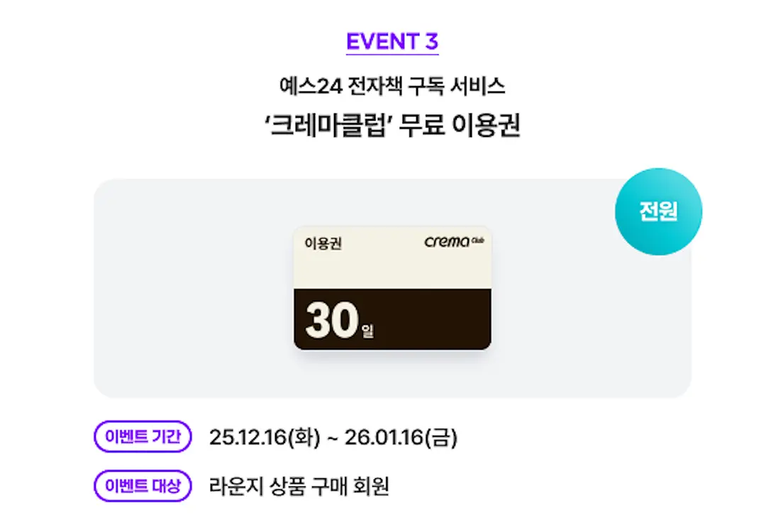Click the 이용권 label on the coupon
Screen dimensions: 766x532
[323, 243]
